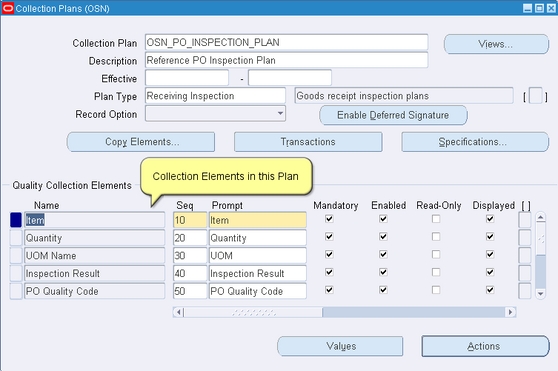Select the row indicator for Quantity

[16, 238]
